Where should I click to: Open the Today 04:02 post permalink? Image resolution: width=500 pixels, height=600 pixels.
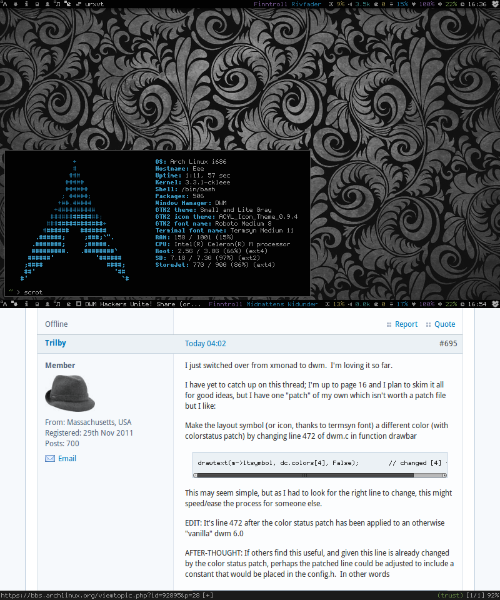[205, 343]
